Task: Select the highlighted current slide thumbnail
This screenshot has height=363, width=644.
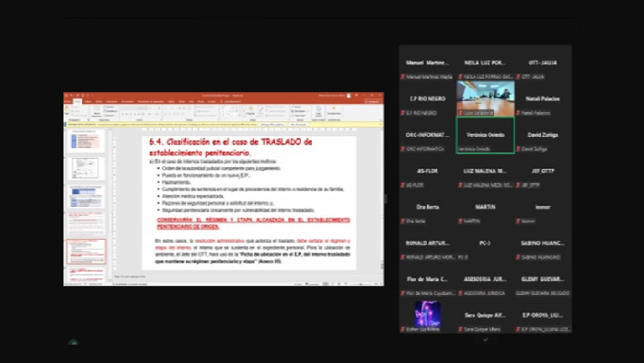Action: point(86,252)
